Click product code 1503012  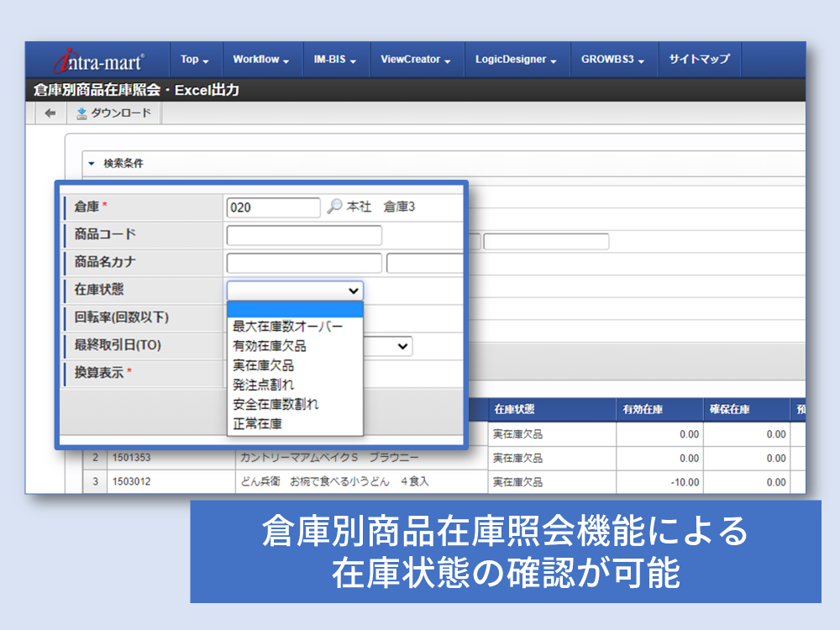pyautogui.click(x=131, y=481)
